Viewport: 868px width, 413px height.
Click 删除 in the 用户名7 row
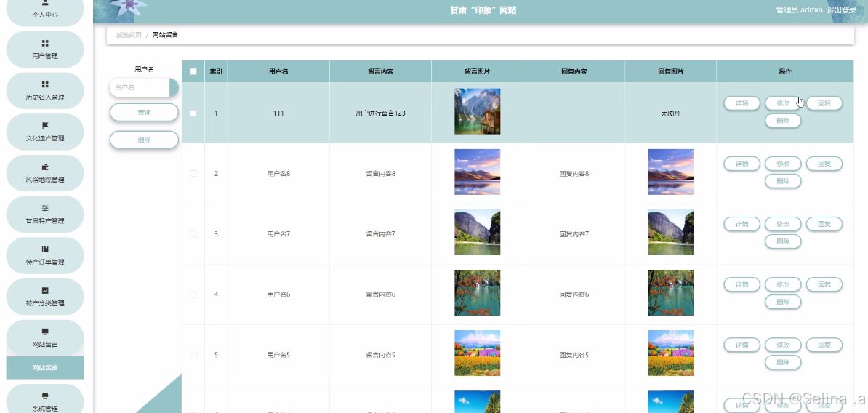pyautogui.click(x=783, y=241)
